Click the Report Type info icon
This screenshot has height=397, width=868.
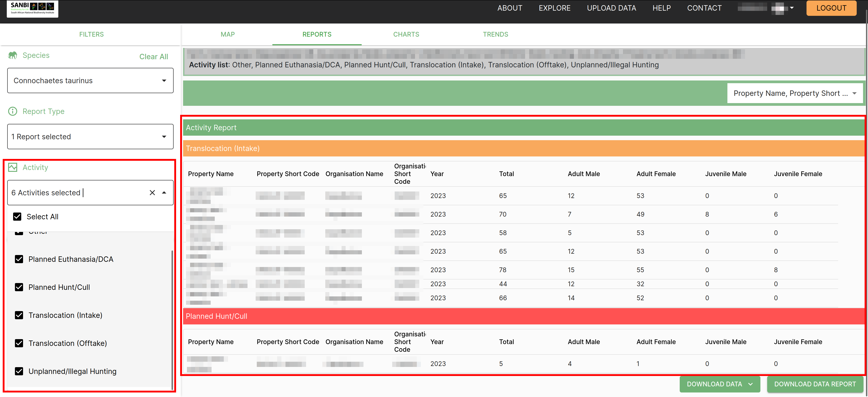click(12, 111)
